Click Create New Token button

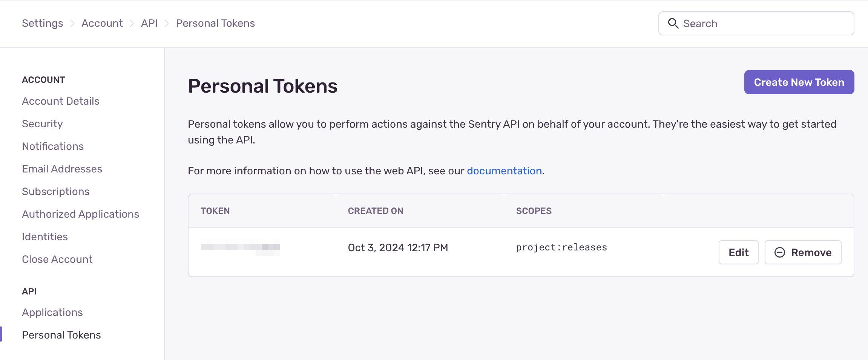799,82
